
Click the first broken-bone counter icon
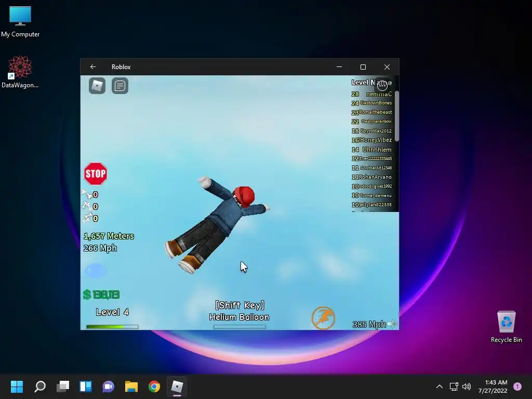pos(87,194)
